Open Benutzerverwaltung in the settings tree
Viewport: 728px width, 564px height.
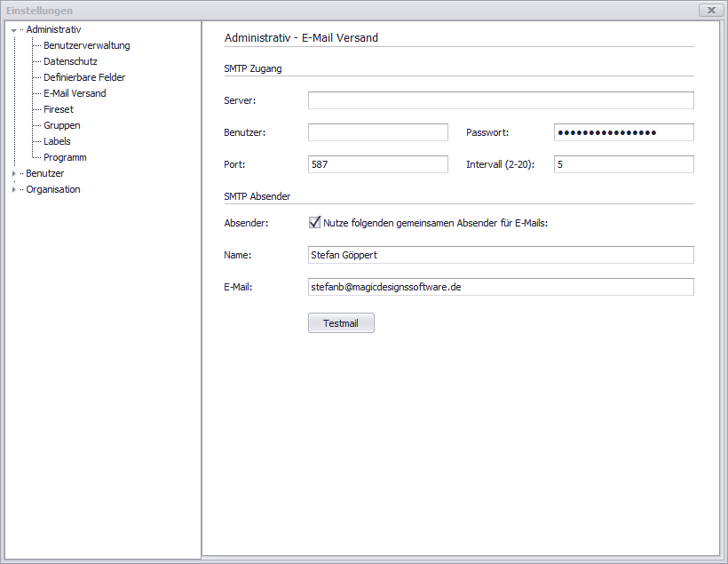click(86, 45)
